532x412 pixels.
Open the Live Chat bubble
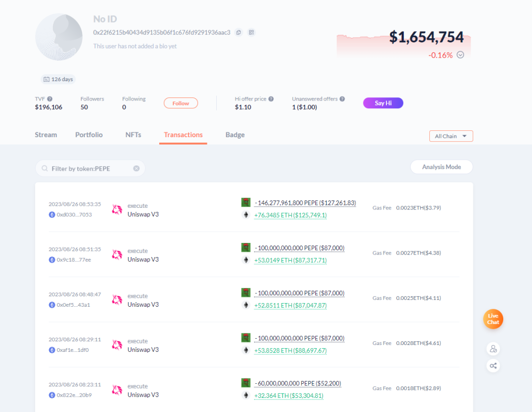pos(493,319)
